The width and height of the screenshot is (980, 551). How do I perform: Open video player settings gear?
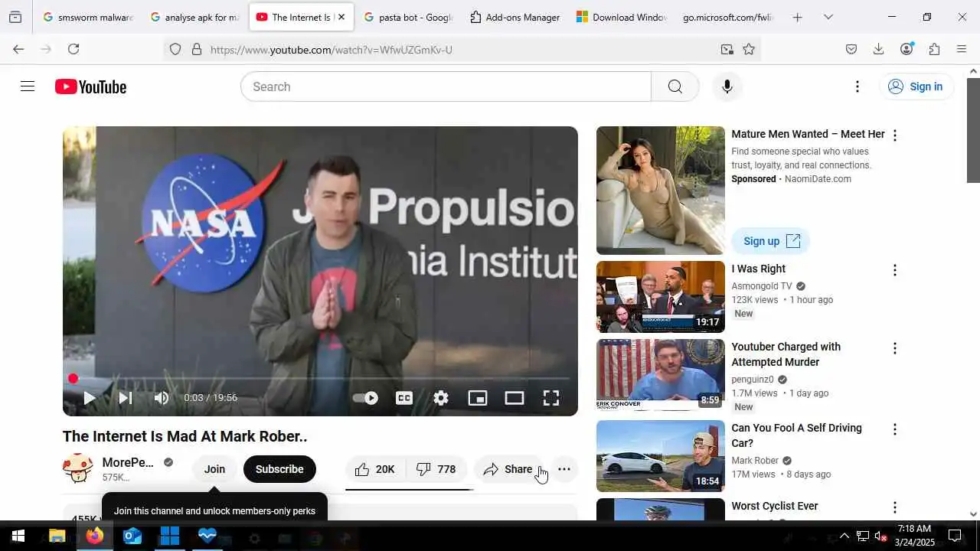(441, 398)
